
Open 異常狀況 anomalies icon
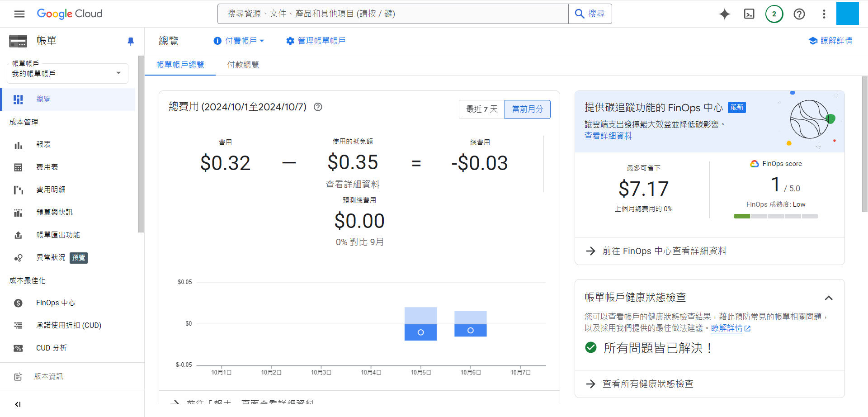click(x=18, y=258)
